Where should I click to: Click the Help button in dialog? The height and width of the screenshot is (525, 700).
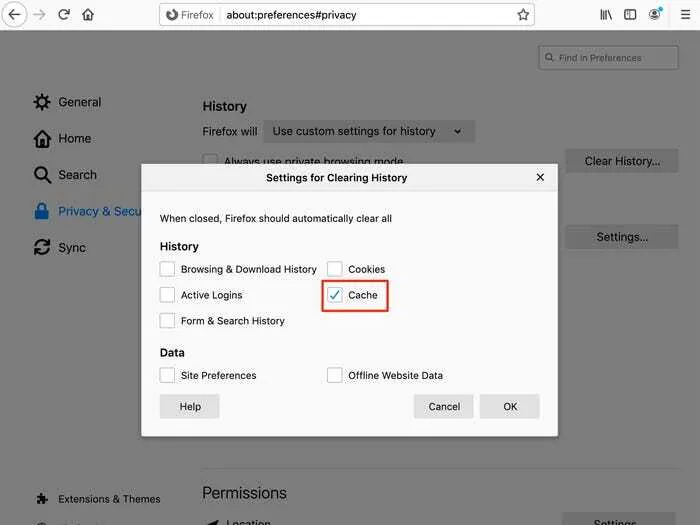point(190,407)
